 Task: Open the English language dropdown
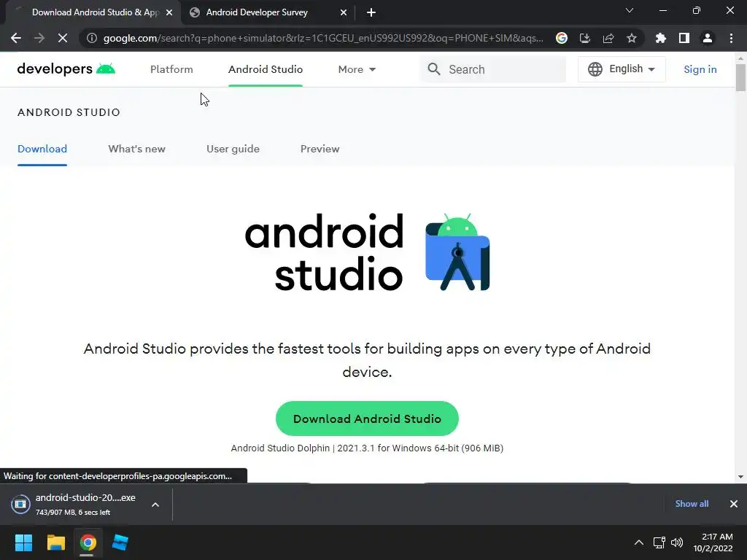(x=622, y=69)
